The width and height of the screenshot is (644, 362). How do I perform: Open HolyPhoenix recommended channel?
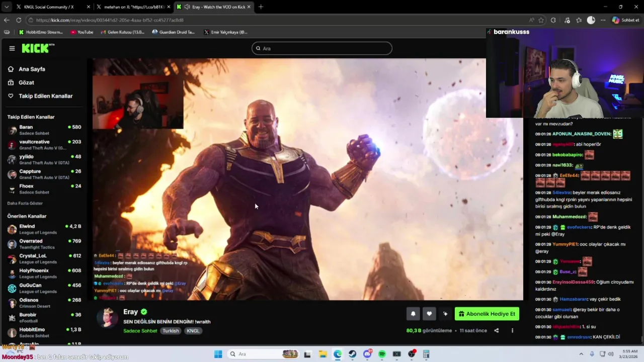pyautogui.click(x=44, y=274)
